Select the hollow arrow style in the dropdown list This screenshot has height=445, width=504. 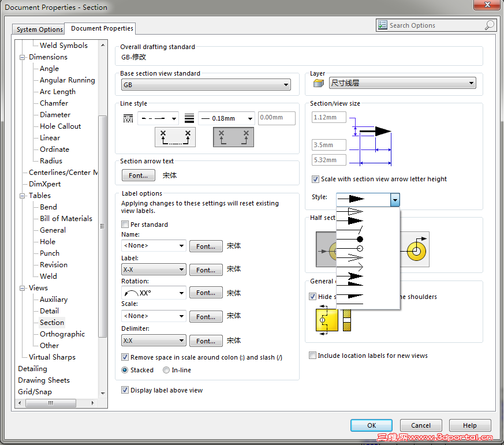pos(350,212)
